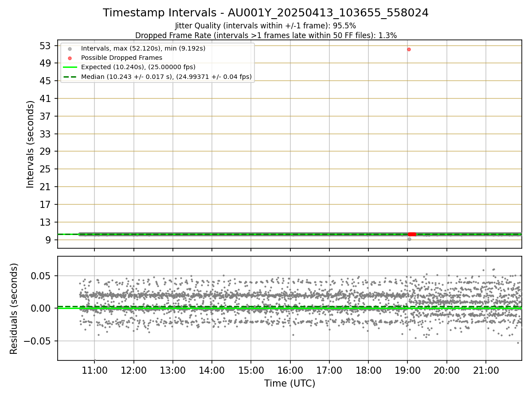The width and height of the screenshot is (532, 399).
Task: Click the 20:00 time tick label
Action: tap(446, 370)
